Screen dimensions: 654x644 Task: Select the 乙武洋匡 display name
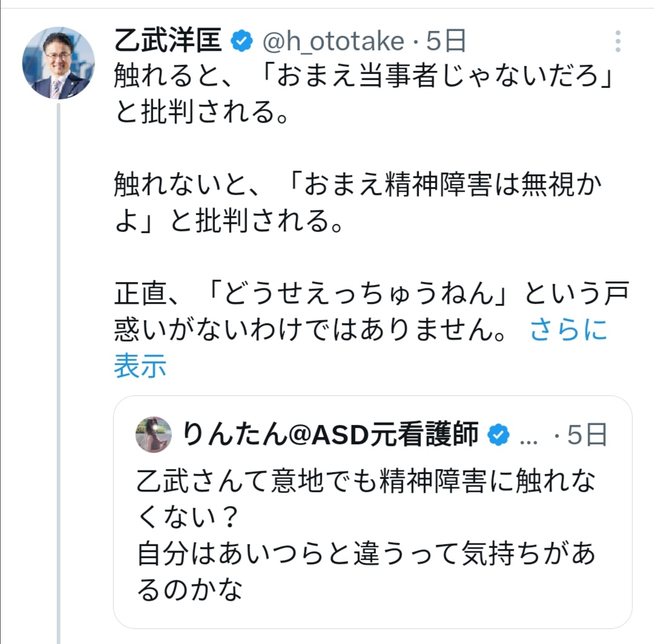tap(171, 41)
